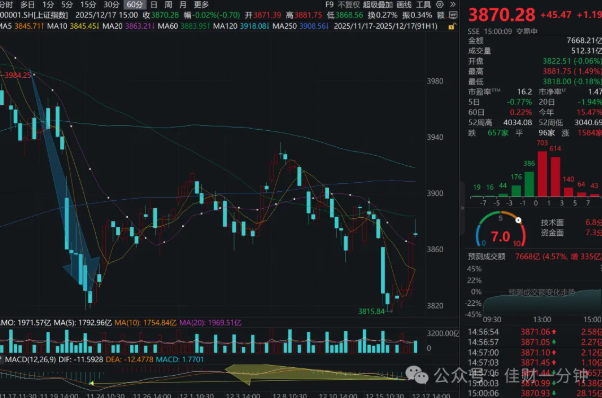This screenshot has width=602, height=398.
Task: Click the 技术面 score row
Action: point(571,222)
